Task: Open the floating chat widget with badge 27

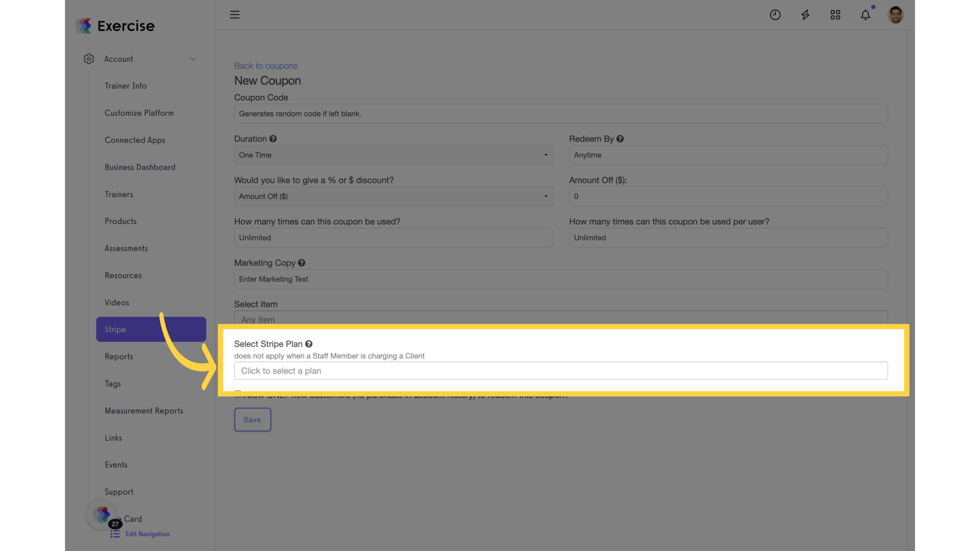Action: pos(102,514)
